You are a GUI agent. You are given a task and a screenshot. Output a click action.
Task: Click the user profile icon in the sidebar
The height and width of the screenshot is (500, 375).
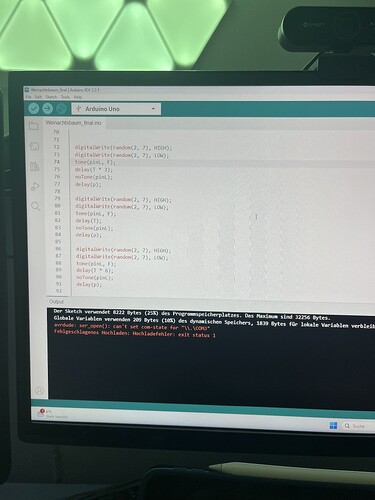point(39,390)
